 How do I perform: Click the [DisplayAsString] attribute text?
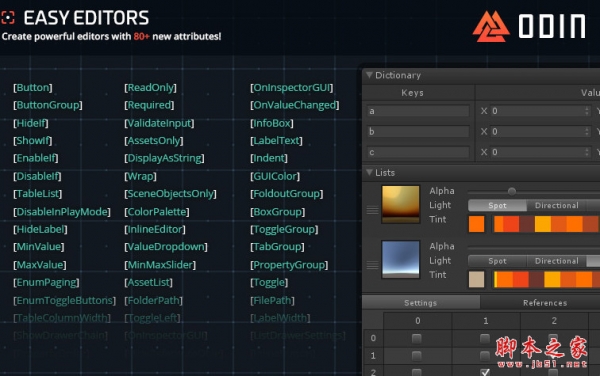pyautogui.click(x=164, y=158)
